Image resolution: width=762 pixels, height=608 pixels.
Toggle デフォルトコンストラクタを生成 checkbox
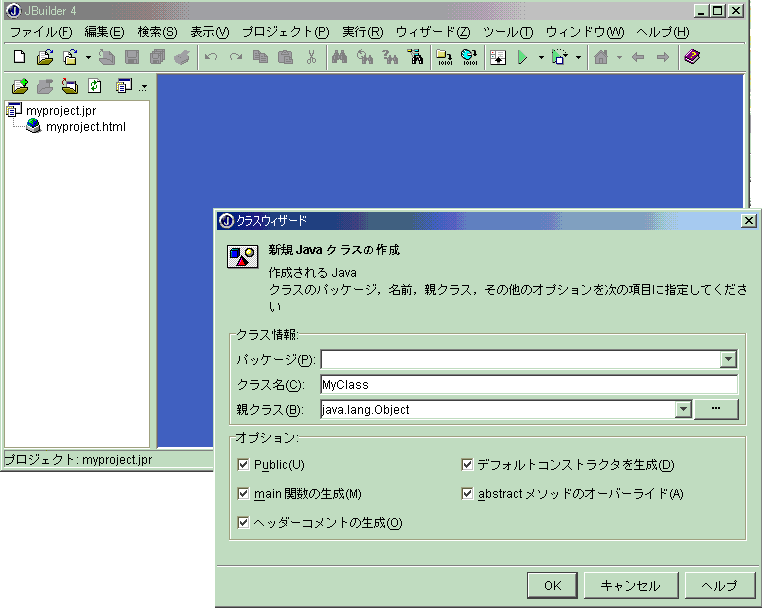(x=467, y=465)
